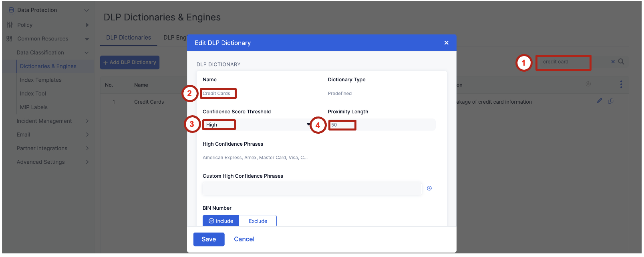Clear the credit card search text

613,62
